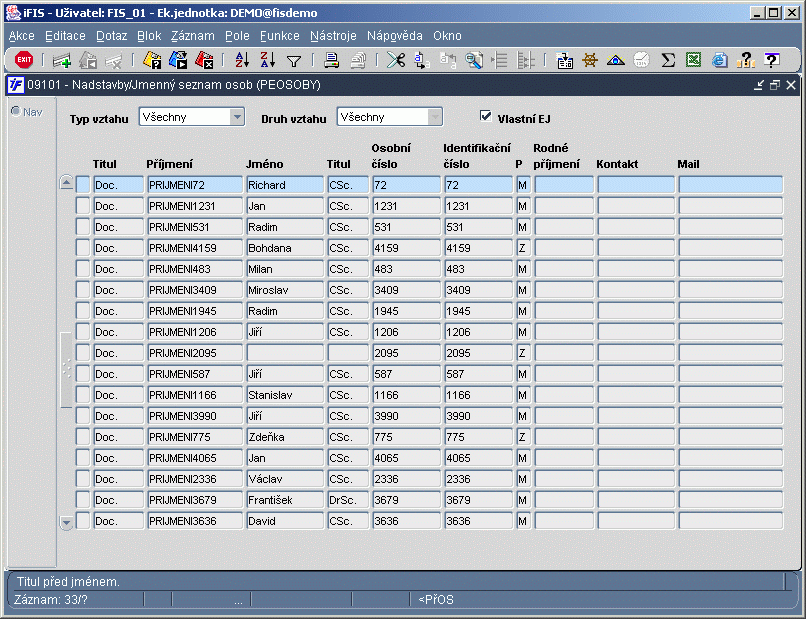The height and width of the screenshot is (619, 806).
Task: Tick the row selector for PRIJMENI3636
Action: pos(83,521)
